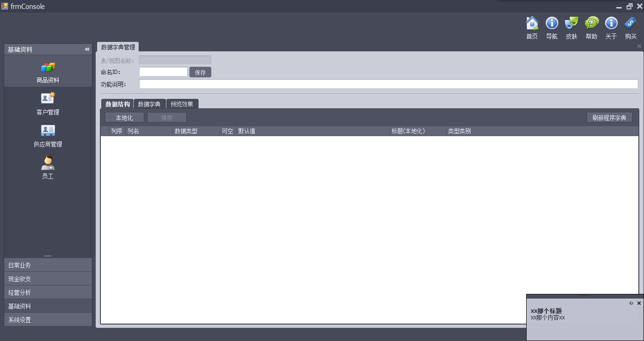Image resolution: width=644 pixels, height=341 pixels.
Task: Open the 帮助 help icon
Action: pyautogui.click(x=591, y=24)
